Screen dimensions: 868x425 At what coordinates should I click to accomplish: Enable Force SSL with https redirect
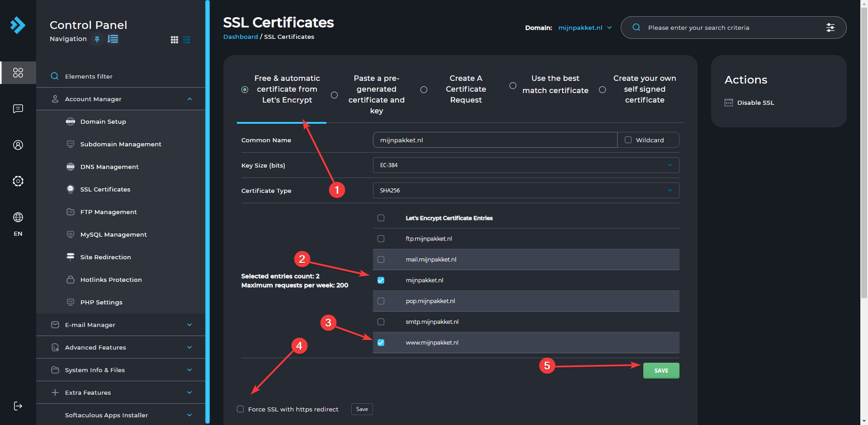click(241, 409)
